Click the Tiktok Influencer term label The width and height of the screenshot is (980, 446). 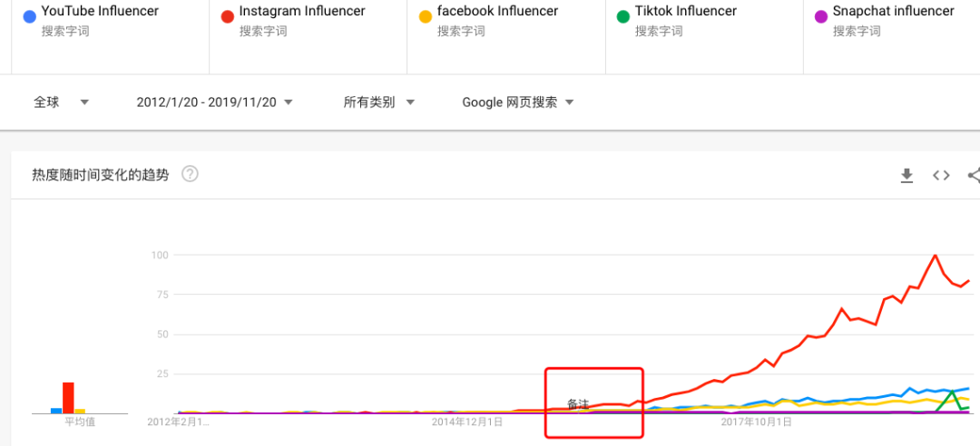tap(688, 12)
